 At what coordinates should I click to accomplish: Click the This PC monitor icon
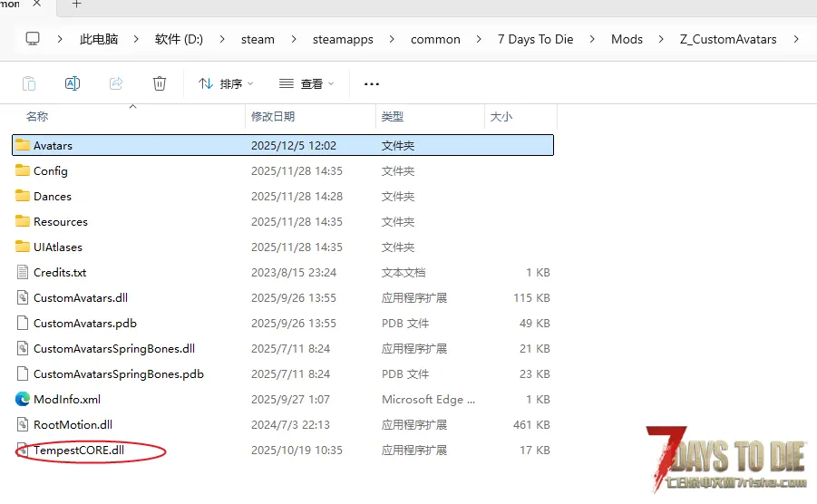click(33, 39)
